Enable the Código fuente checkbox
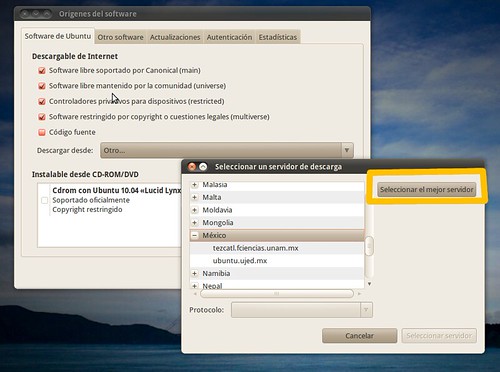 pyautogui.click(x=42, y=132)
